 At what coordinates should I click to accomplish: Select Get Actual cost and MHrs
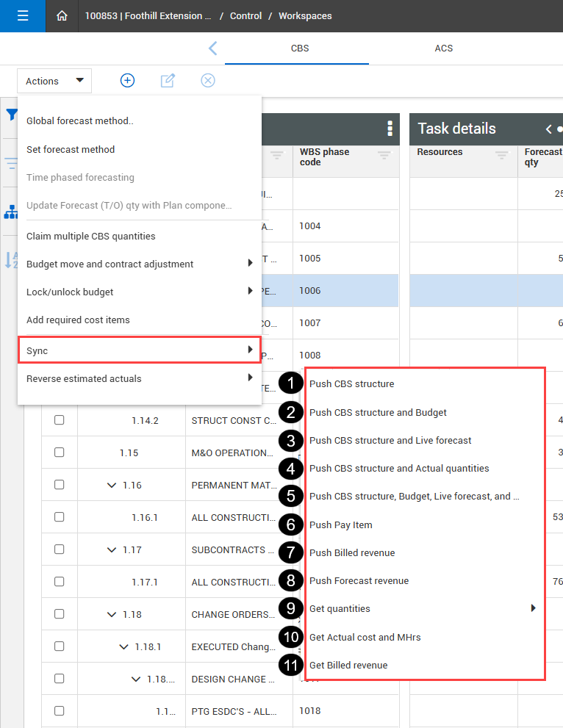(x=365, y=637)
